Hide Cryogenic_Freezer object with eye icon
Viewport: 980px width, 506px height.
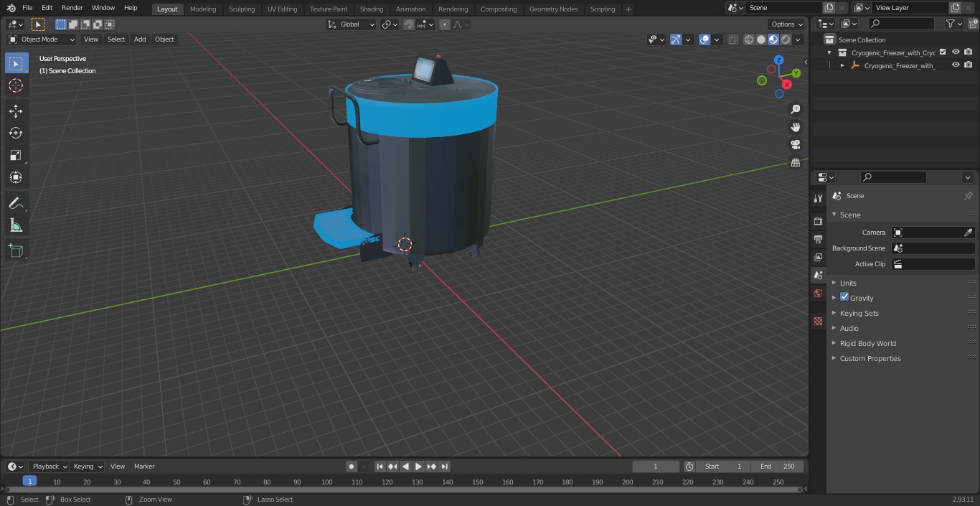(x=956, y=65)
